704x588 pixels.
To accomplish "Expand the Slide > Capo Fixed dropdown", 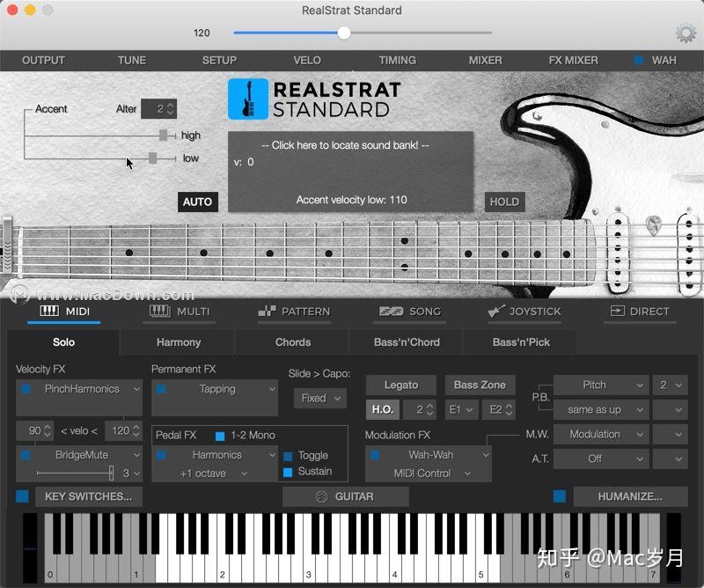I will (319, 398).
